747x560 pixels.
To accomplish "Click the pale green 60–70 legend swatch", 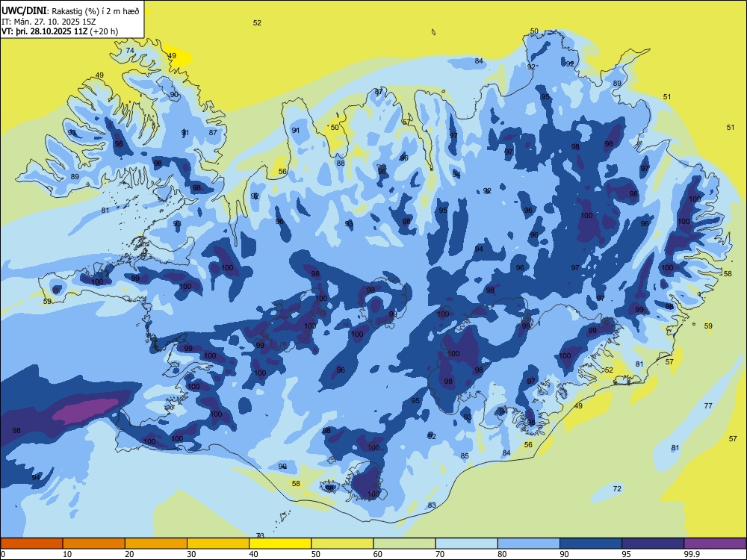I will pyautogui.click(x=404, y=544).
